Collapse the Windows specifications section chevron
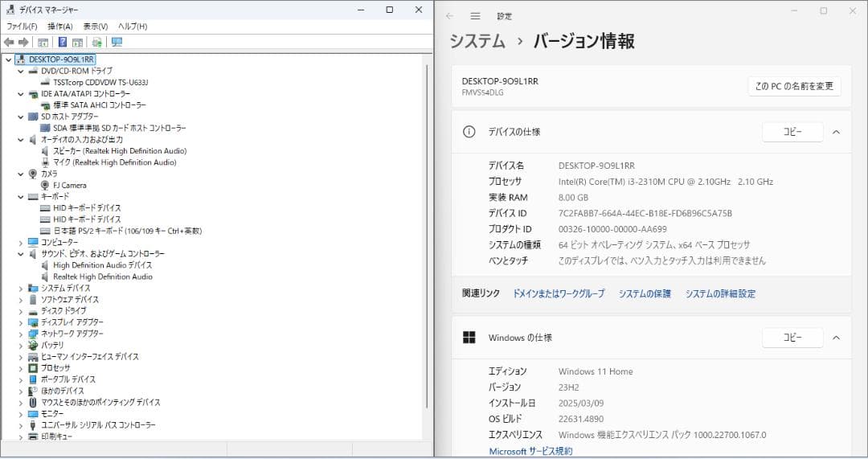The image size is (868, 459). (836, 337)
